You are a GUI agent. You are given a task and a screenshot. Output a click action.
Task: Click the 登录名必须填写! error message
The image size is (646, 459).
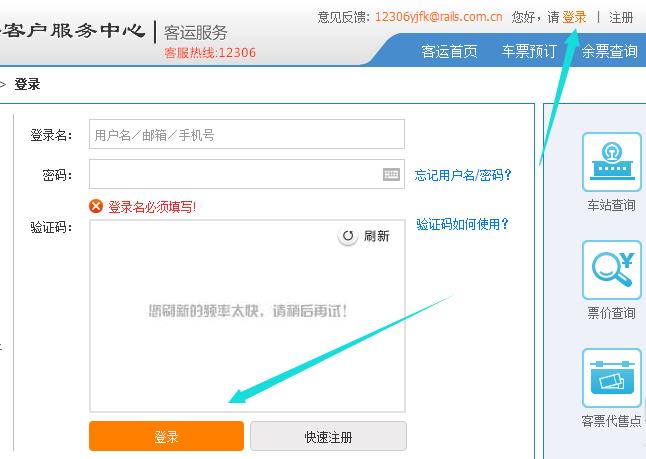(x=152, y=207)
